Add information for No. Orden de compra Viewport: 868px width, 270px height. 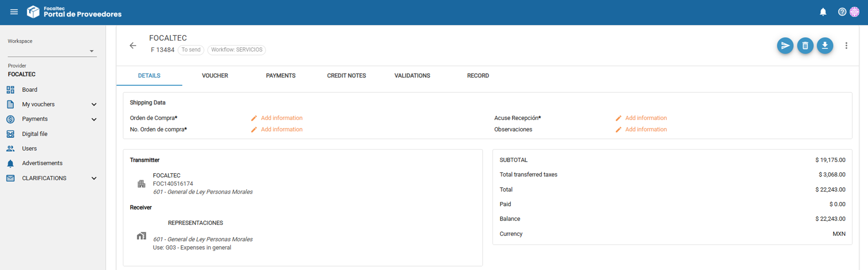(282, 129)
